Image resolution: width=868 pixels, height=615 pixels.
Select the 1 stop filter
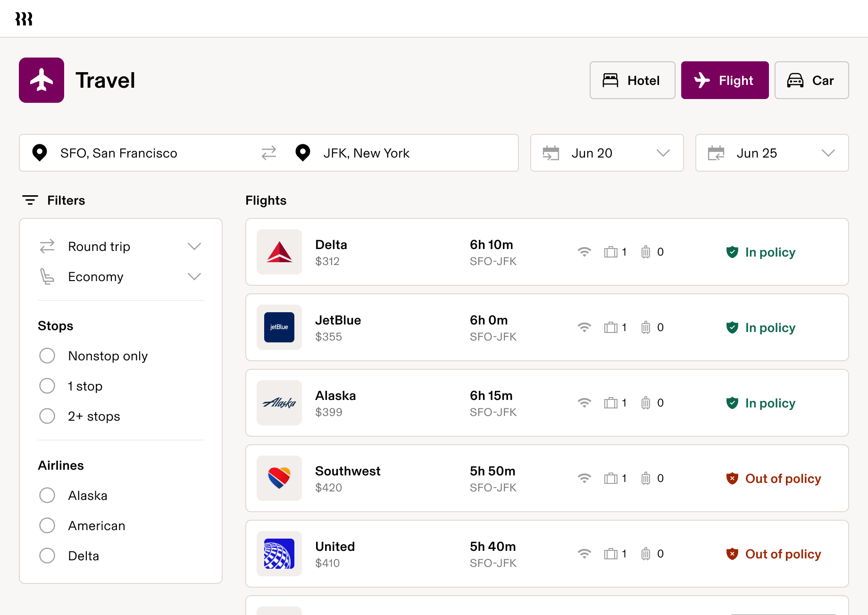pos(47,386)
